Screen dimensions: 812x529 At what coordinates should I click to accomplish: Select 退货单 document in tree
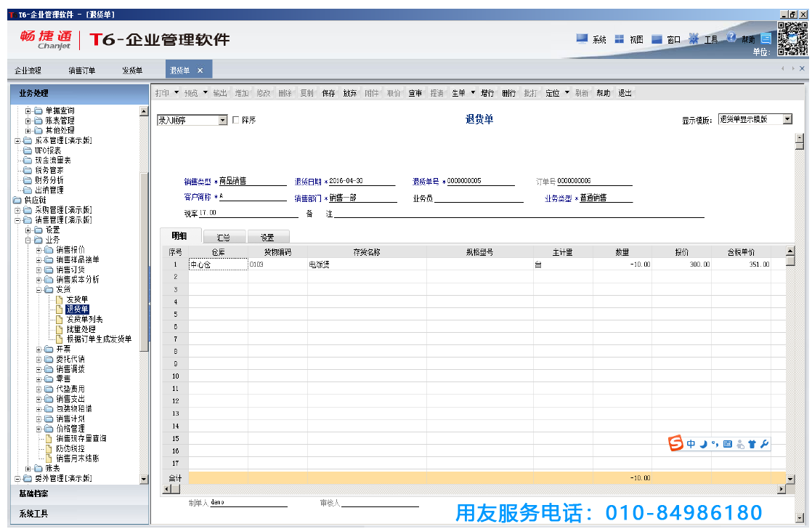[77, 310]
